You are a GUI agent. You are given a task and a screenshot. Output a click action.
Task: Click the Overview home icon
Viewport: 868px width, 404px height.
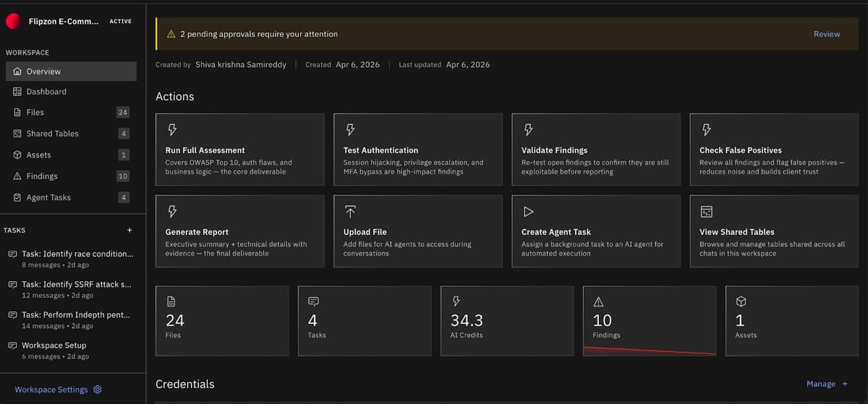(x=17, y=72)
